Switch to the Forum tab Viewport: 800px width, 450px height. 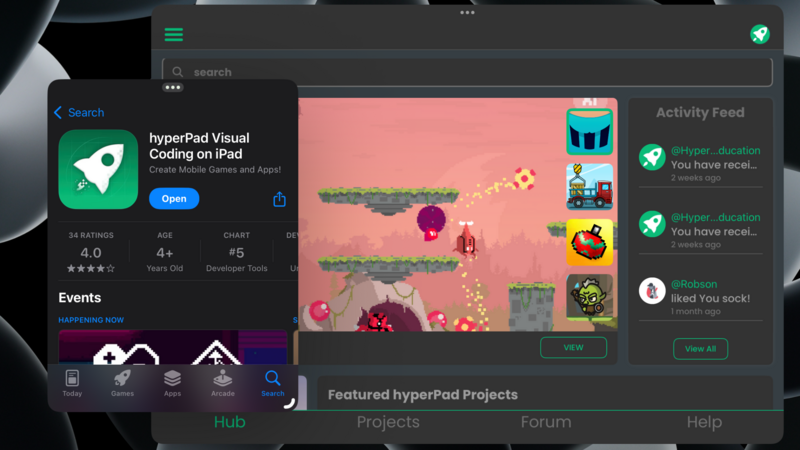click(x=546, y=422)
